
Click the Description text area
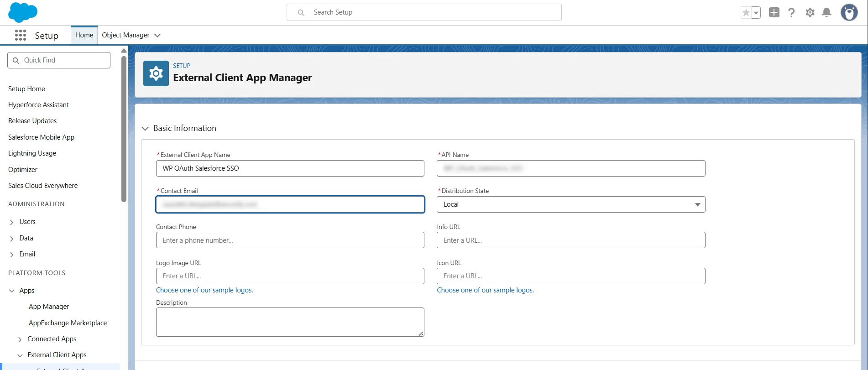tap(290, 322)
